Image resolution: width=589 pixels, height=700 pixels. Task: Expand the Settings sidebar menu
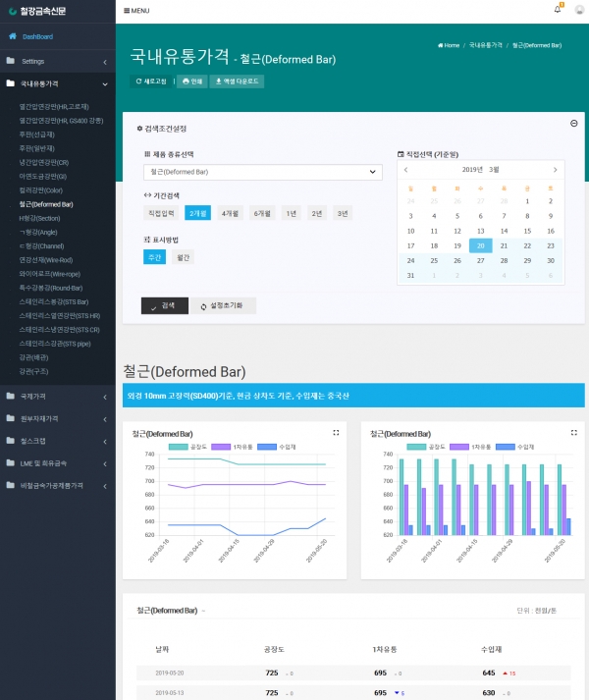(x=58, y=61)
